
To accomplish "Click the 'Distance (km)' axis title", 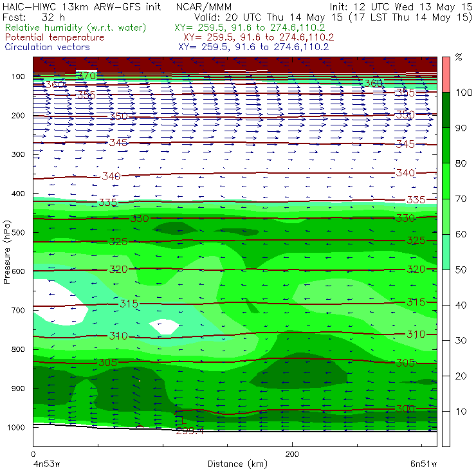I will point(237,464).
